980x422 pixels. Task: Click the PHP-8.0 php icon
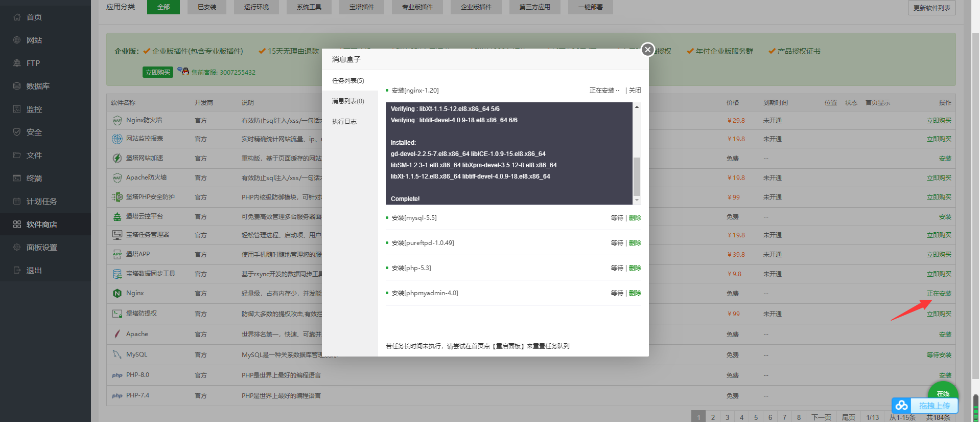(117, 375)
